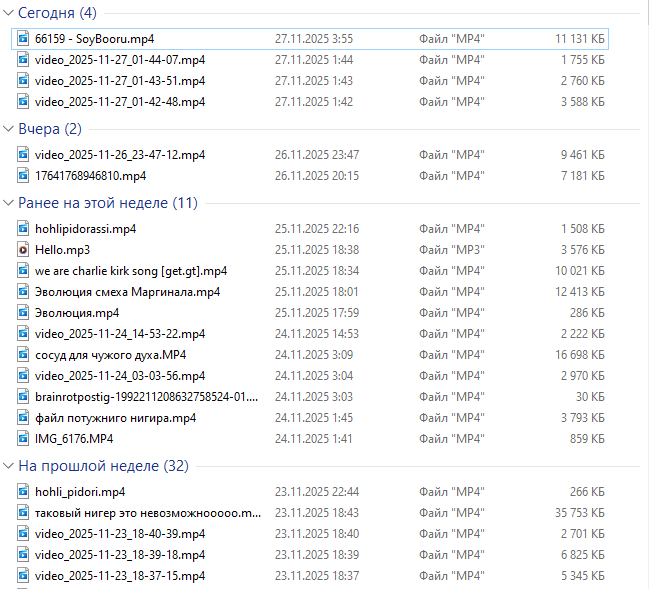Collapse the На прошлой неделе group chevron
This screenshot has height=589, width=649.
8,466
